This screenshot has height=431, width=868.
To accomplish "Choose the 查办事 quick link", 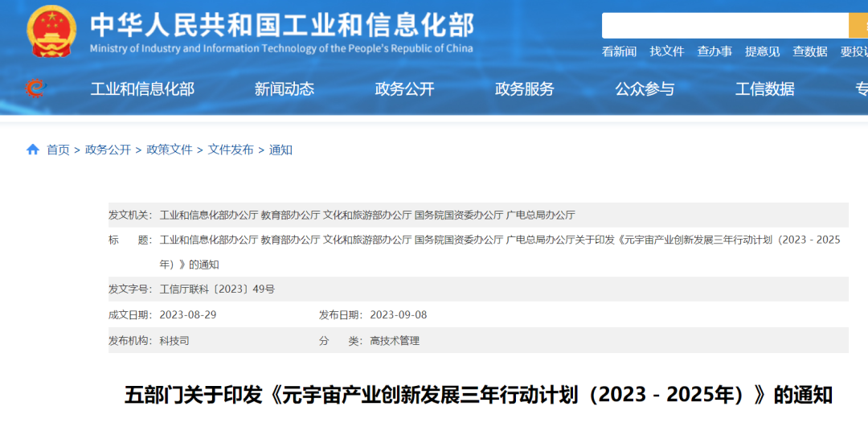I will tap(714, 51).
